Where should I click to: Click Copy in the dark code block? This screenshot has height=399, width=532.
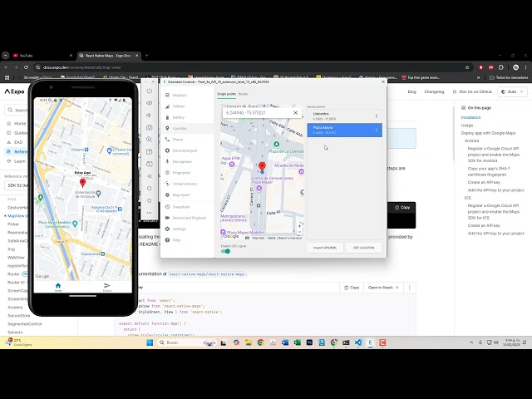coord(402,207)
